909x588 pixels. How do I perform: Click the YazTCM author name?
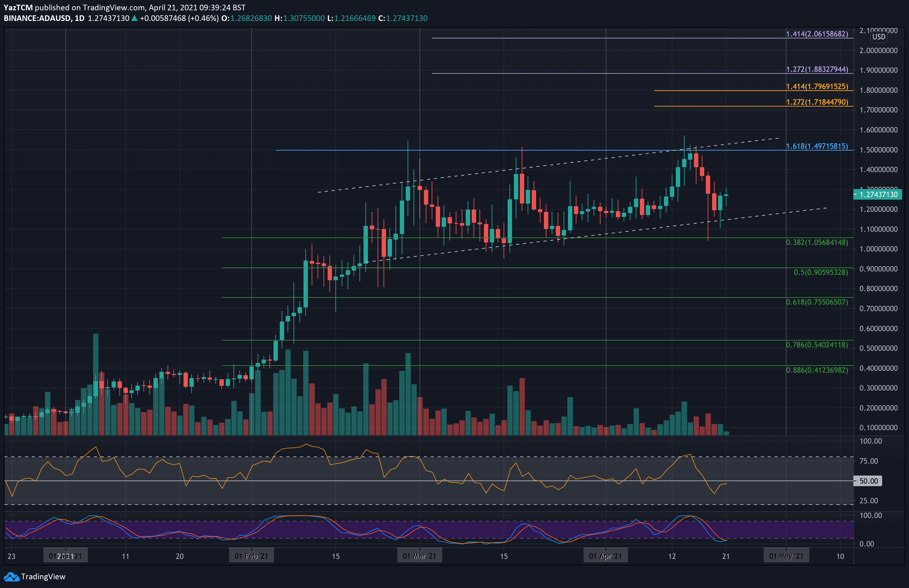tap(18, 7)
